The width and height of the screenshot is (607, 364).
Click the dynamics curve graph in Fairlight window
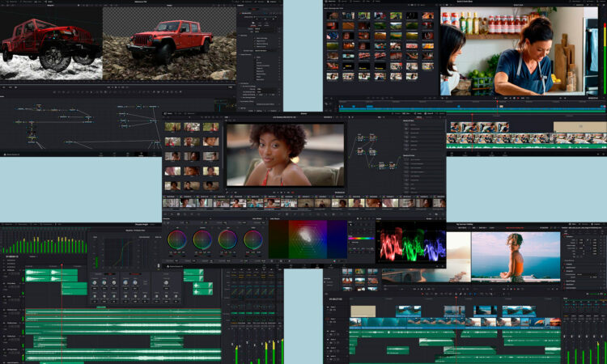tap(118, 252)
